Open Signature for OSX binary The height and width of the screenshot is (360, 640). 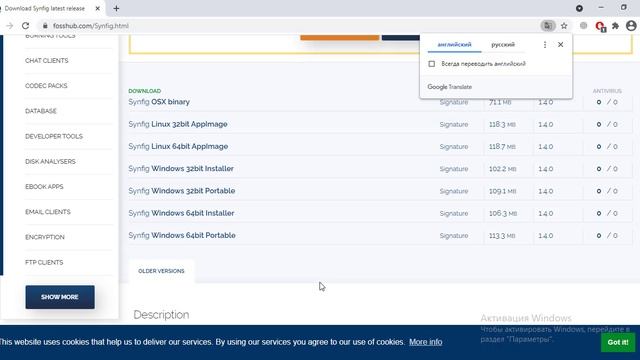click(454, 102)
